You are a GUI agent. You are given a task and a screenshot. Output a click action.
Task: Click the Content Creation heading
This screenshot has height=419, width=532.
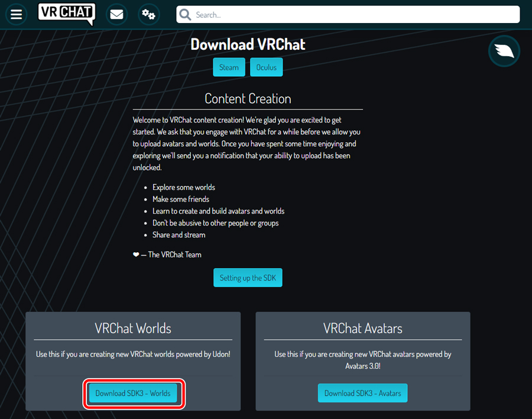[x=248, y=99]
